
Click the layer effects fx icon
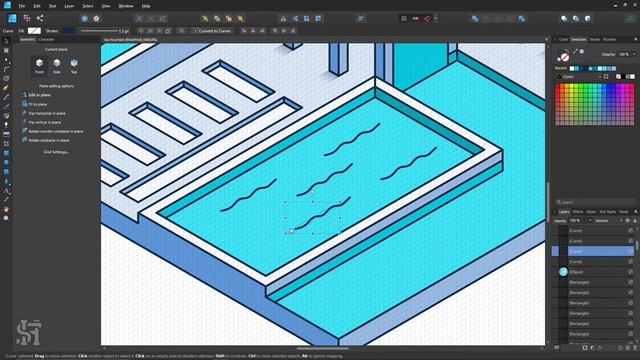tap(600, 348)
